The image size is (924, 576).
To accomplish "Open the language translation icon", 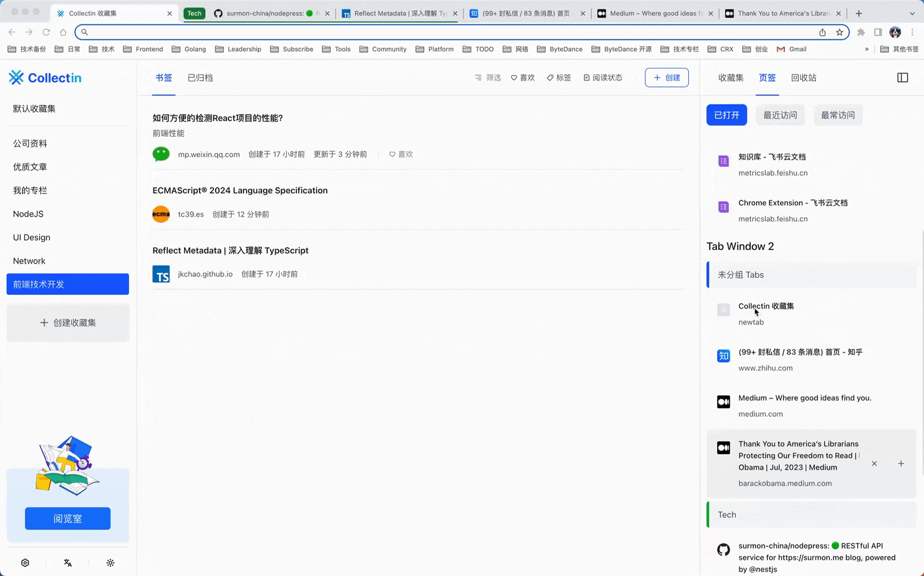I will click(68, 563).
